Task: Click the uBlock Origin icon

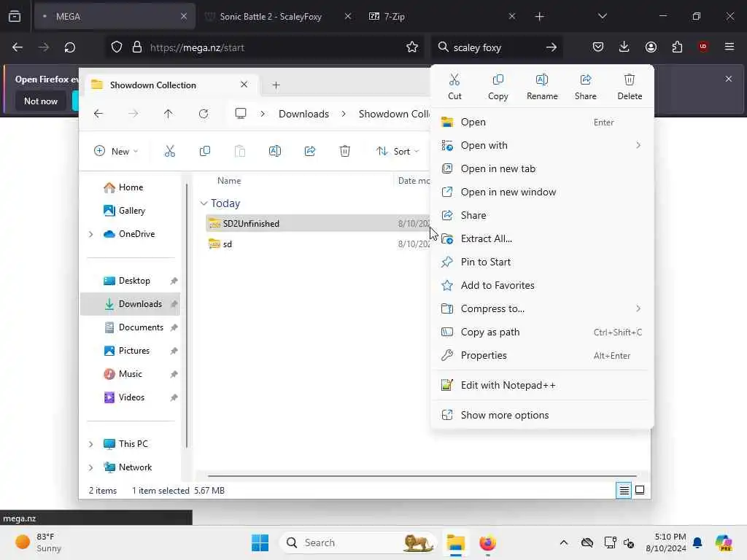Action: pos(703,47)
